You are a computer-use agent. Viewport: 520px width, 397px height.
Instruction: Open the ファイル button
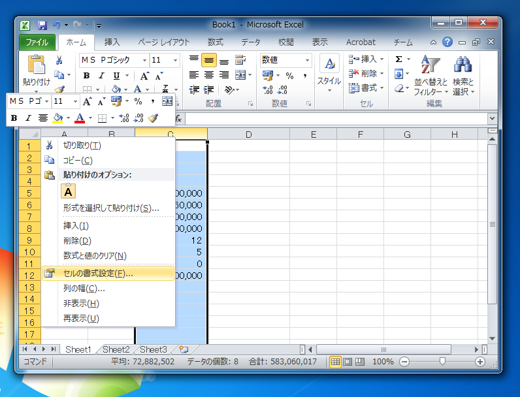(x=37, y=42)
